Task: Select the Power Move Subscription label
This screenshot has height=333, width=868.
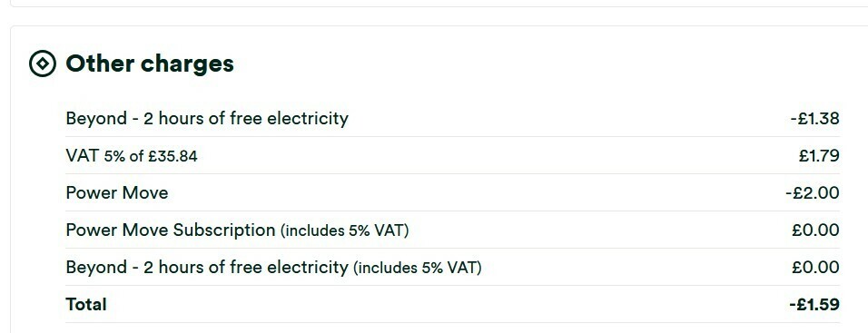Action: click(x=171, y=230)
